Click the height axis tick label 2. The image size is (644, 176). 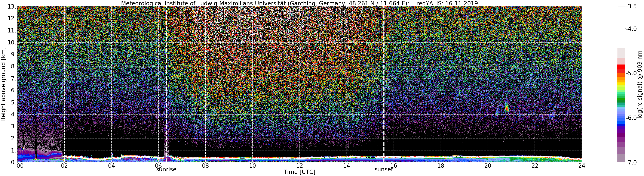[14, 139]
